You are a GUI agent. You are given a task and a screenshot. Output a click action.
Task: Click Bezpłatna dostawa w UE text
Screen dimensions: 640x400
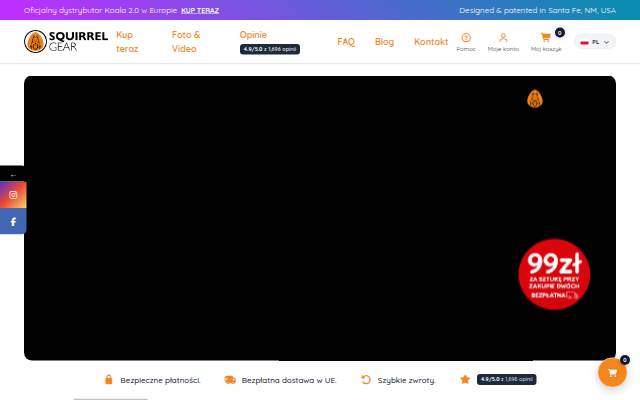(x=289, y=380)
